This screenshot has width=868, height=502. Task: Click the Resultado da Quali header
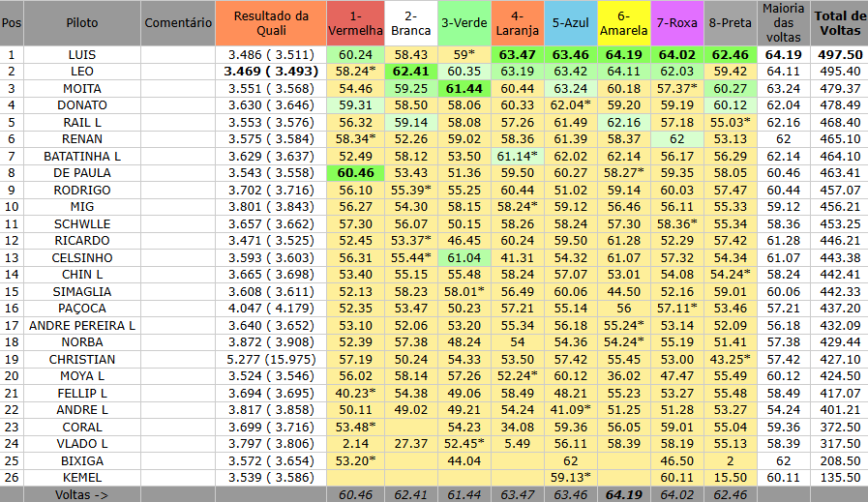point(272,23)
